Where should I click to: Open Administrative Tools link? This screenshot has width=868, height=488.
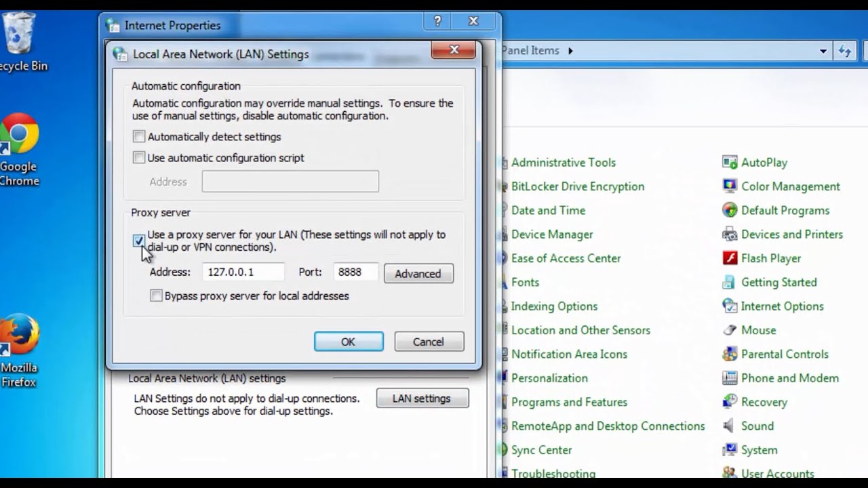[564, 163]
